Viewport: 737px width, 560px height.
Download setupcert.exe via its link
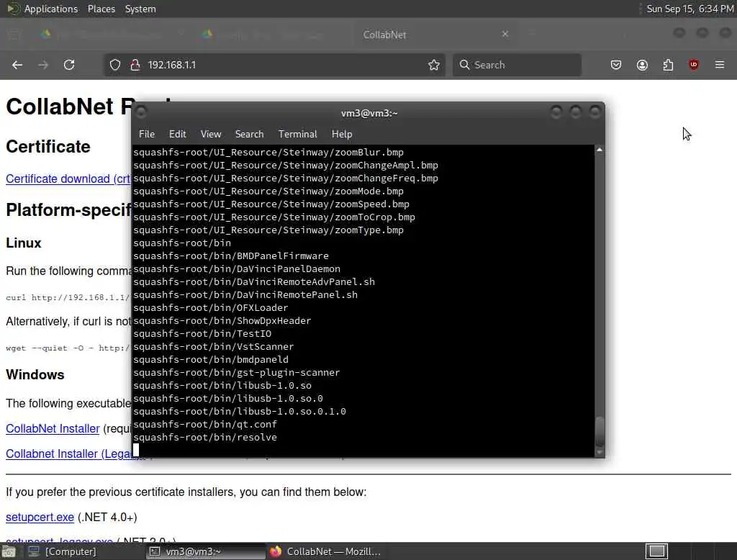coord(40,518)
